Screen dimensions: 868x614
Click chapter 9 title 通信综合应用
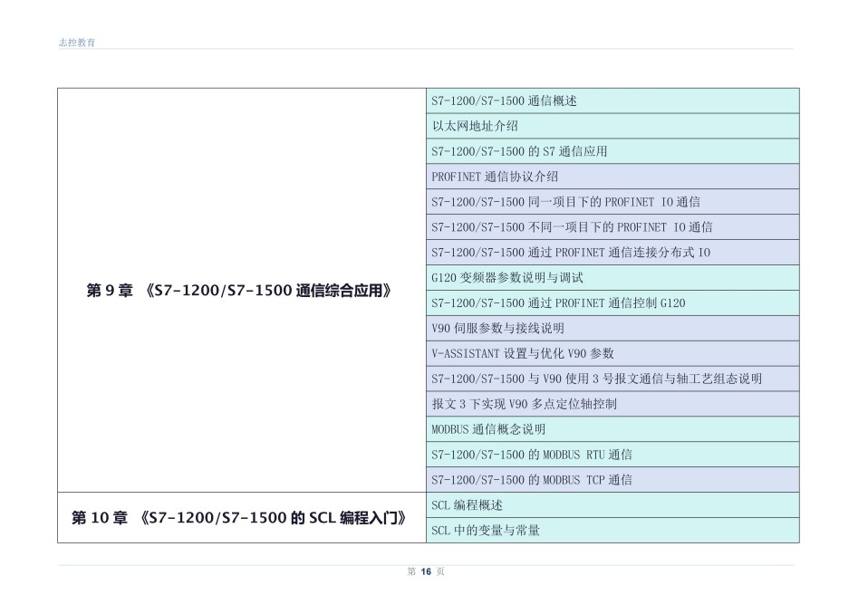[239, 291]
